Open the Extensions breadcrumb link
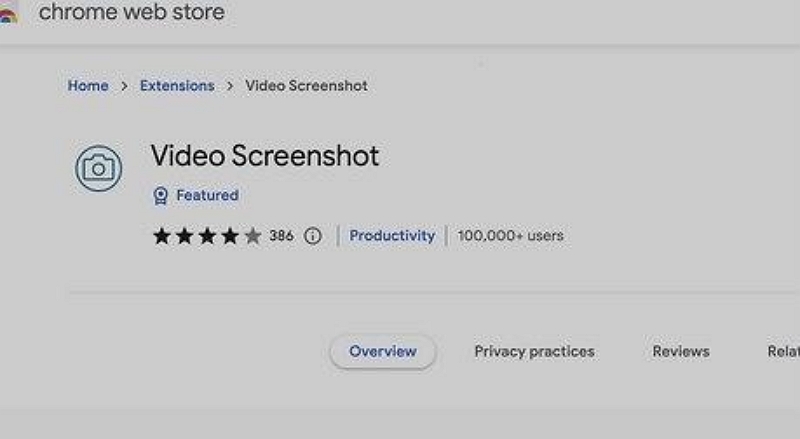This screenshot has width=800, height=439. coord(177,86)
